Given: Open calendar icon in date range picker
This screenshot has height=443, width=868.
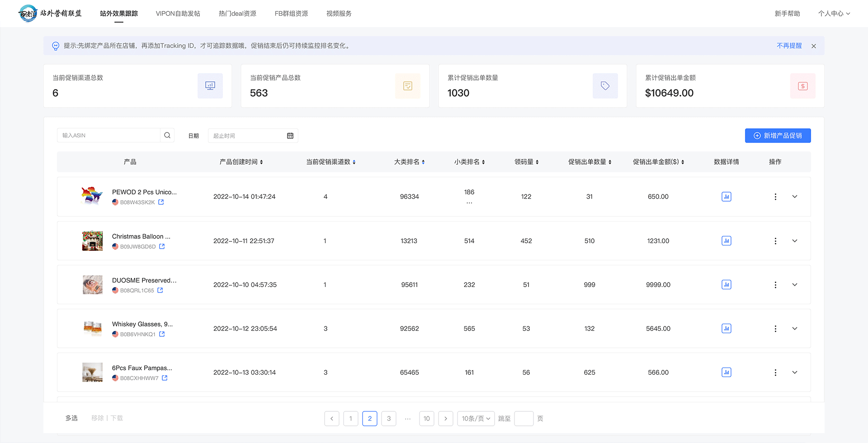Looking at the screenshot, I should [290, 136].
